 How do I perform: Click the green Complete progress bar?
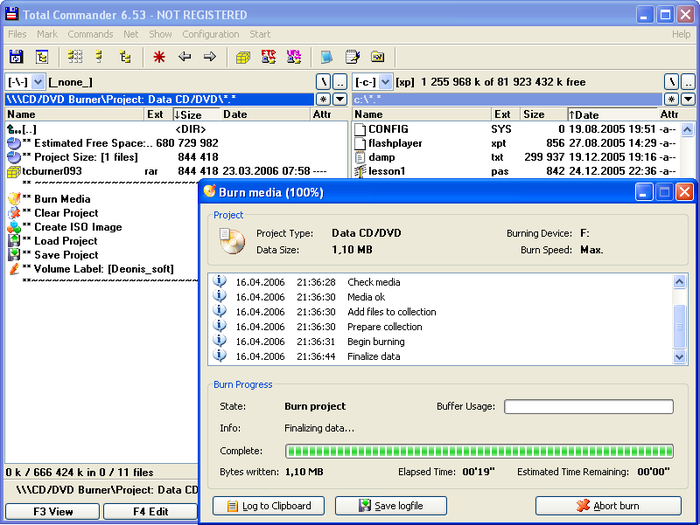click(x=479, y=451)
